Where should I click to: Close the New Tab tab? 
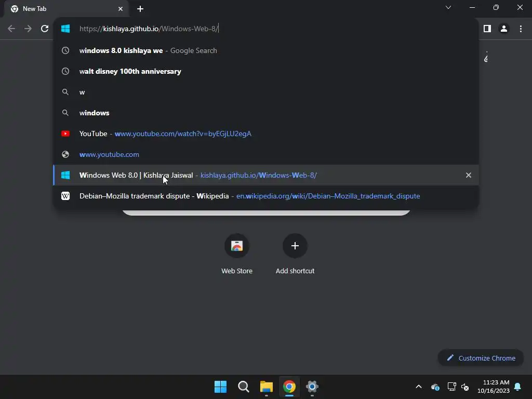(121, 9)
